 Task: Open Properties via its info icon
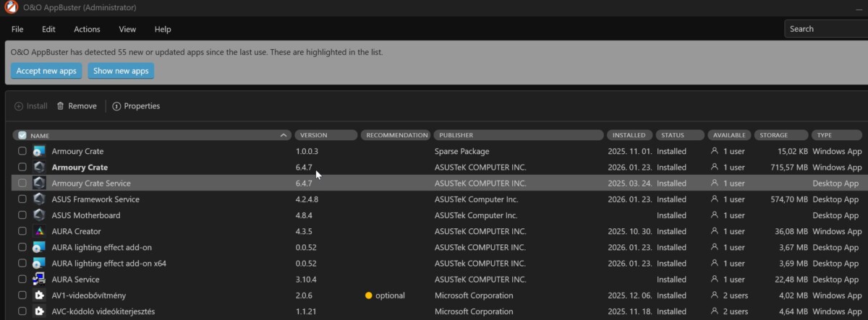click(x=116, y=106)
